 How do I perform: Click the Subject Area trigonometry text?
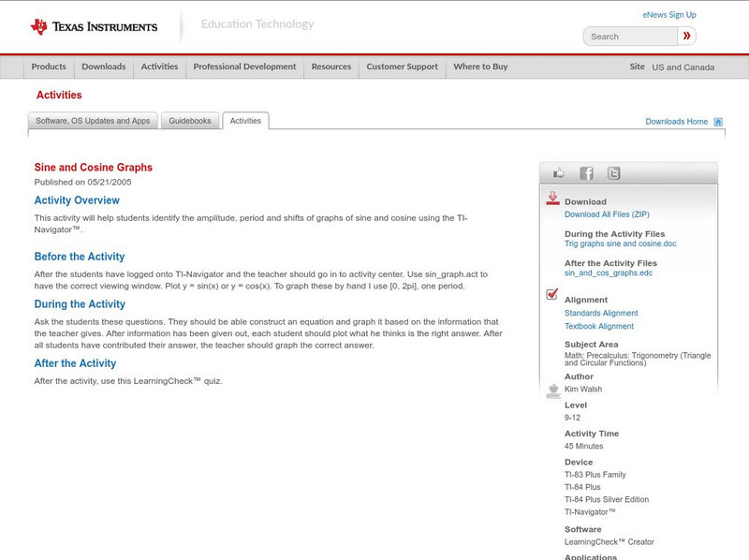pyautogui.click(x=638, y=360)
